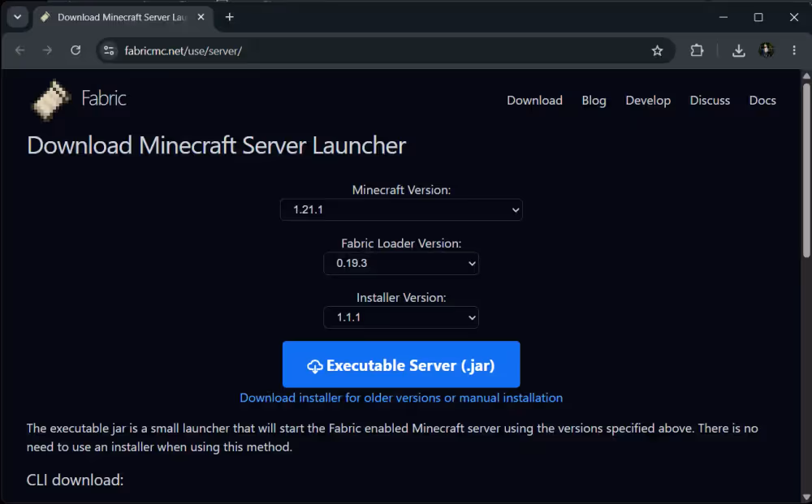The image size is (812, 504).
Task: Open the Minecraft Version dropdown showing 1.21.1
Action: pos(401,209)
